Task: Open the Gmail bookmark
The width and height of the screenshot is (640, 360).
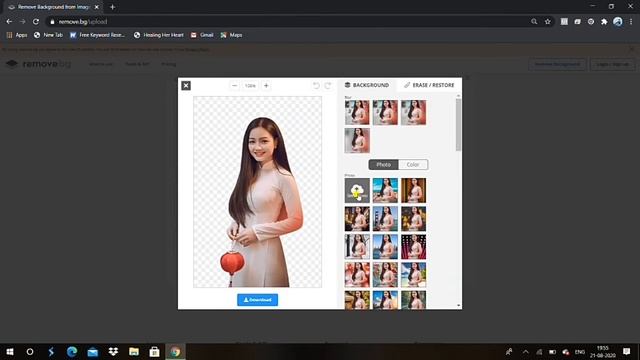Action: pyautogui.click(x=202, y=35)
